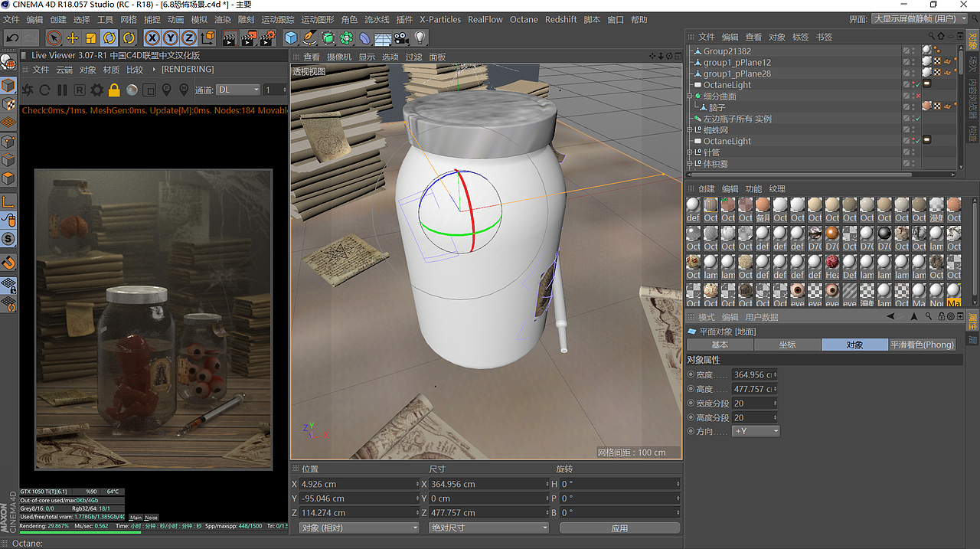Click the material picker pin icon
980x549 pixels.
184,90
